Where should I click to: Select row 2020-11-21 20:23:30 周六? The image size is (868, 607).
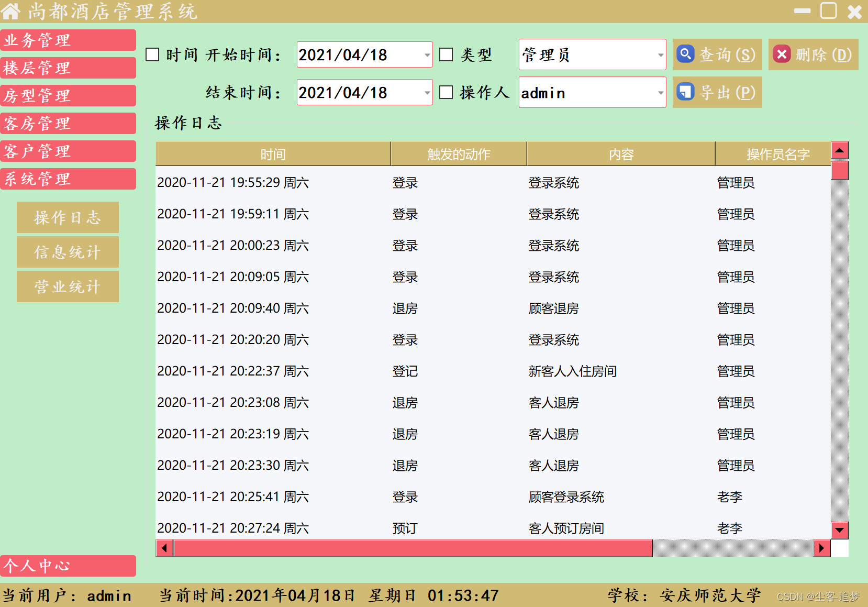pos(493,465)
